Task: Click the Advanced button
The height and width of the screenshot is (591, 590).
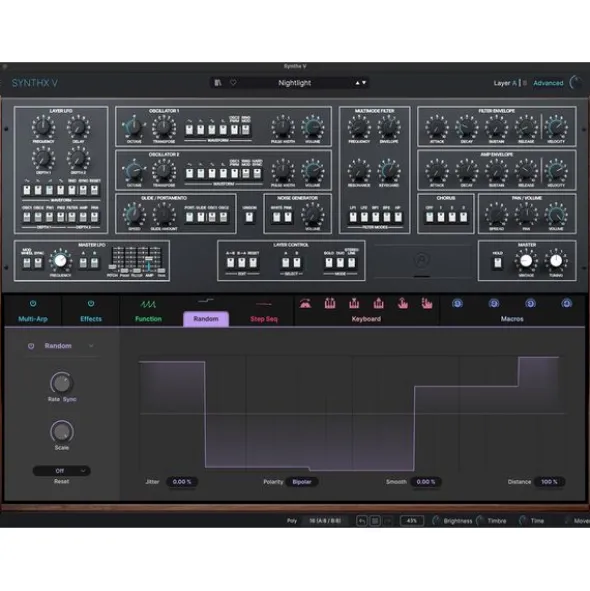Action: [548, 83]
